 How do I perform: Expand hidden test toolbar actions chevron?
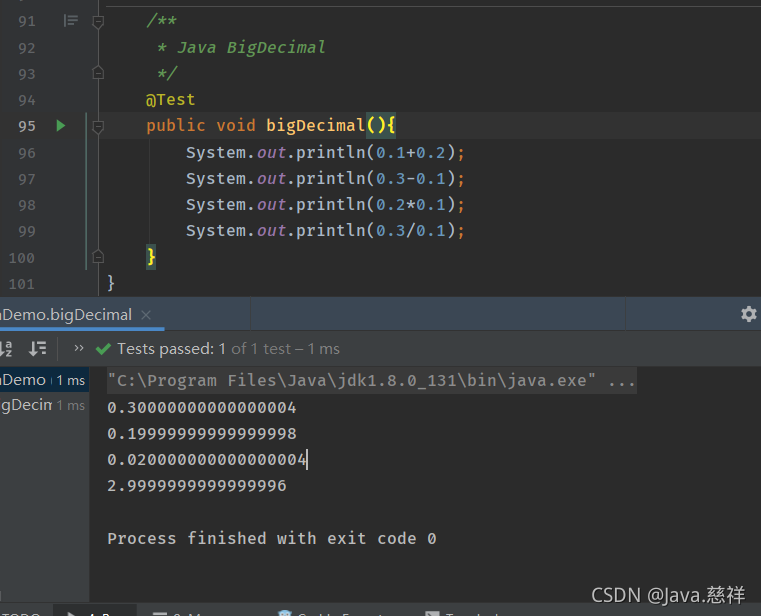pyautogui.click(x=79, y=348)
